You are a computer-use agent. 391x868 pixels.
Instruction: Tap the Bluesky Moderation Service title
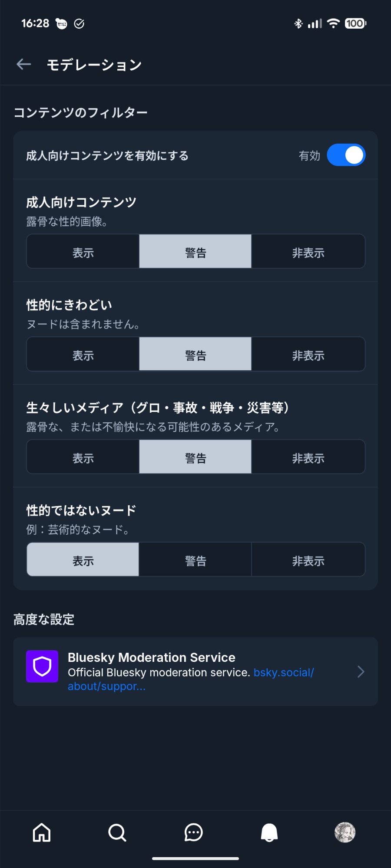152,658
